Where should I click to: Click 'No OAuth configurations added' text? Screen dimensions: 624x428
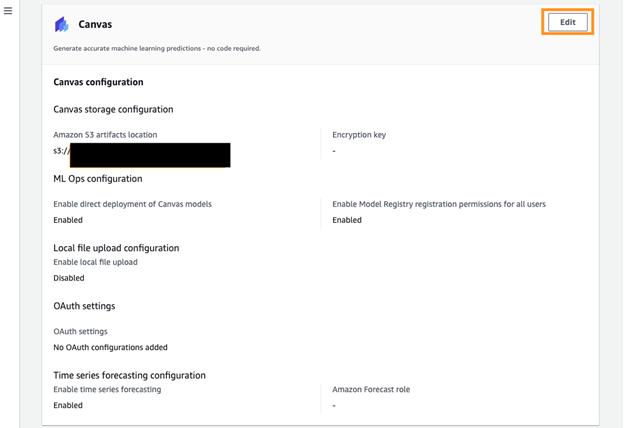pos(110,347)
